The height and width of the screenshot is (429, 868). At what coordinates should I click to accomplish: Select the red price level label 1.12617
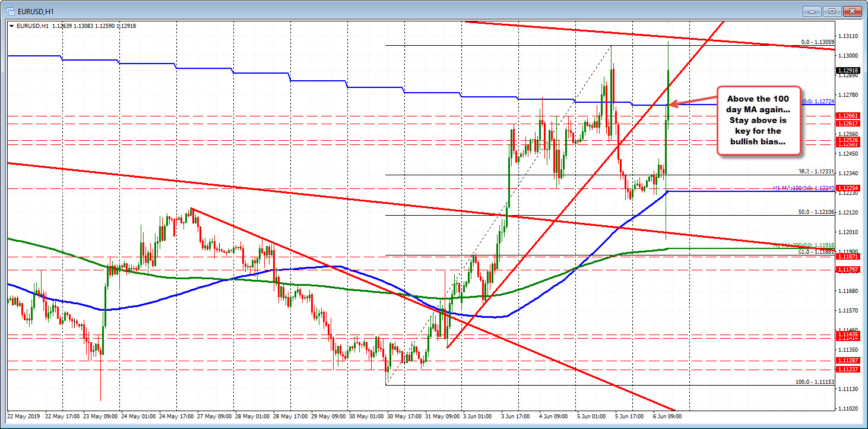(x=847, y=124)
